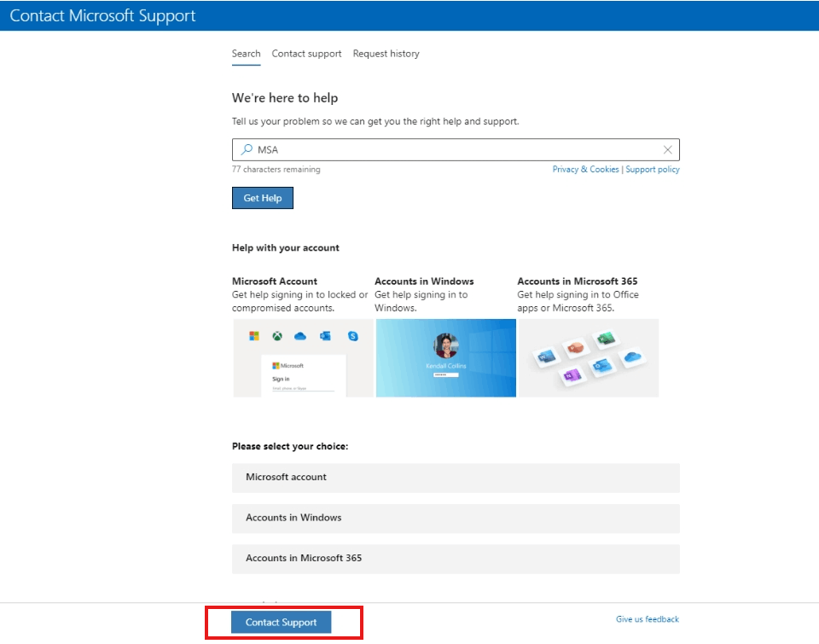Click the OneDrive cloud icon in Microsoft Account thumbnail
Screen dimensions: 819x644
300,336
